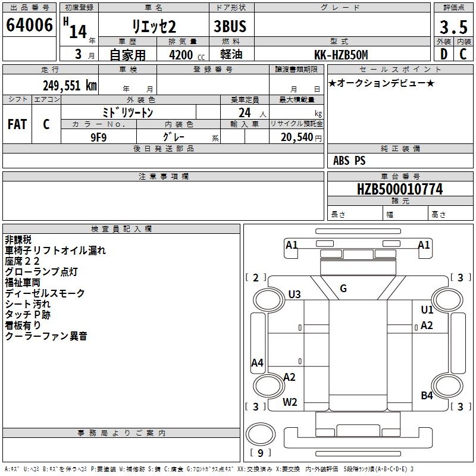Select the G windshield marker on diagram
The width and height of the screenshot is (476, 476).
(343, 289)
